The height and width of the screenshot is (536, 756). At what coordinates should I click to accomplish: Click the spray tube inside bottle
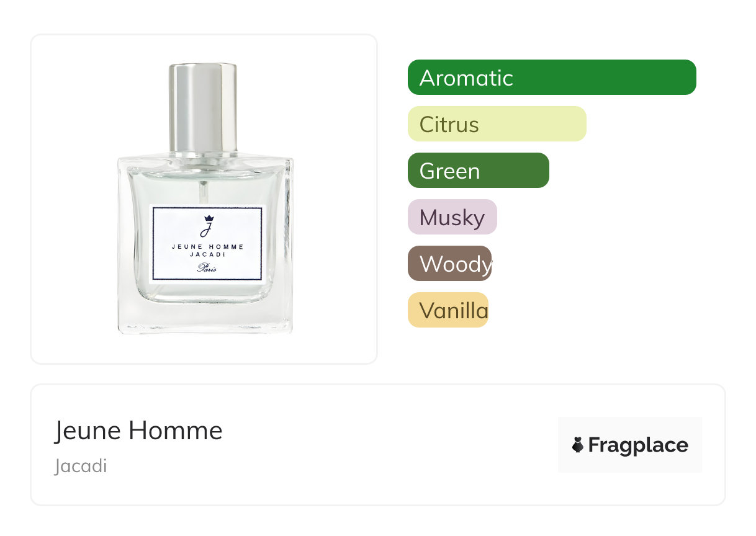coord(203,194)
